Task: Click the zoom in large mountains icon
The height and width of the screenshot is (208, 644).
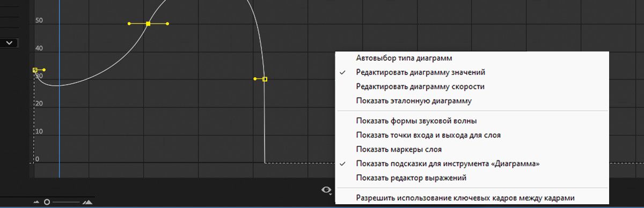Action: coord(87,202)
